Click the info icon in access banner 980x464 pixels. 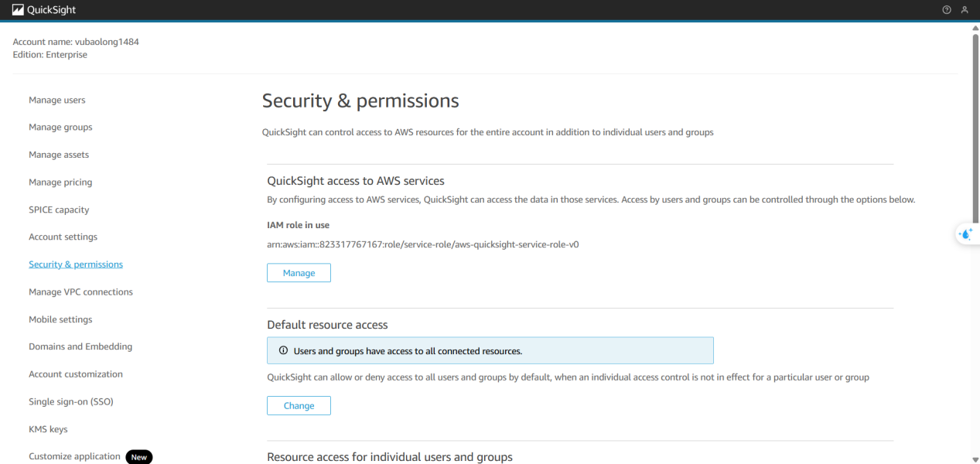coord(282,351)
